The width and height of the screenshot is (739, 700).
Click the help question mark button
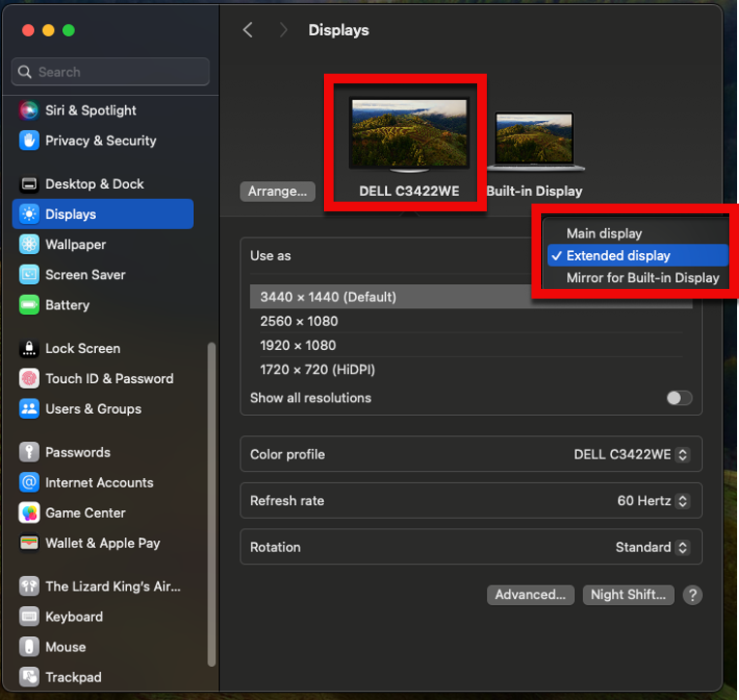pos(691,595)
